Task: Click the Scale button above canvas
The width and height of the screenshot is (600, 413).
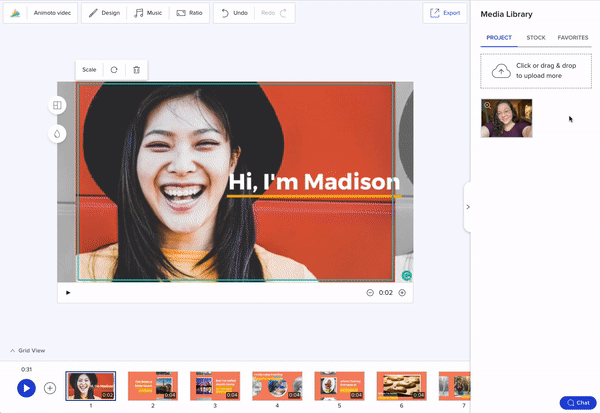Action: pyautogui.click(x=89, y=70)
